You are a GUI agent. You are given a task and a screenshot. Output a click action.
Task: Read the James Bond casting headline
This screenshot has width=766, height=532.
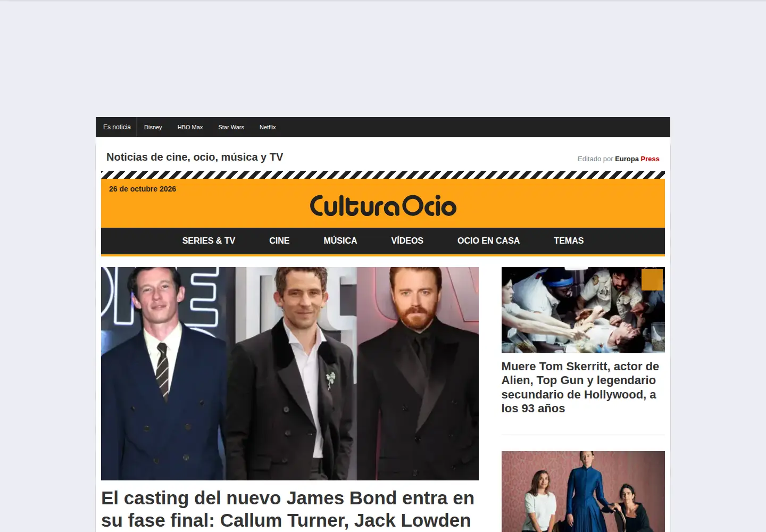click(x=288, y=509)
